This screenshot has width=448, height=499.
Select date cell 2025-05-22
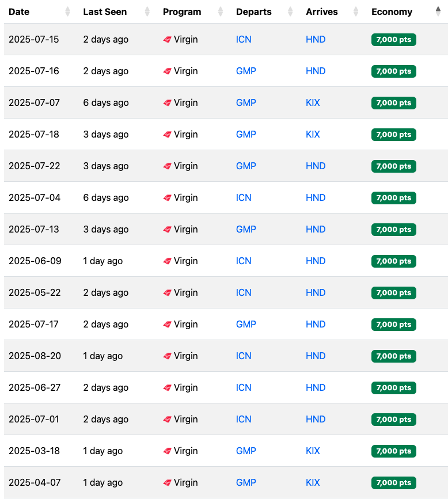point(35,293)
